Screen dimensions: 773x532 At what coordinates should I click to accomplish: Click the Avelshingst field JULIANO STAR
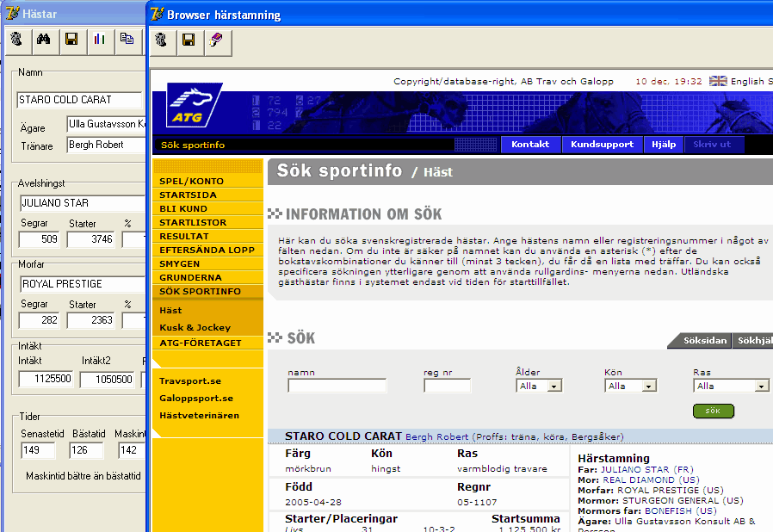pos(83,203)
